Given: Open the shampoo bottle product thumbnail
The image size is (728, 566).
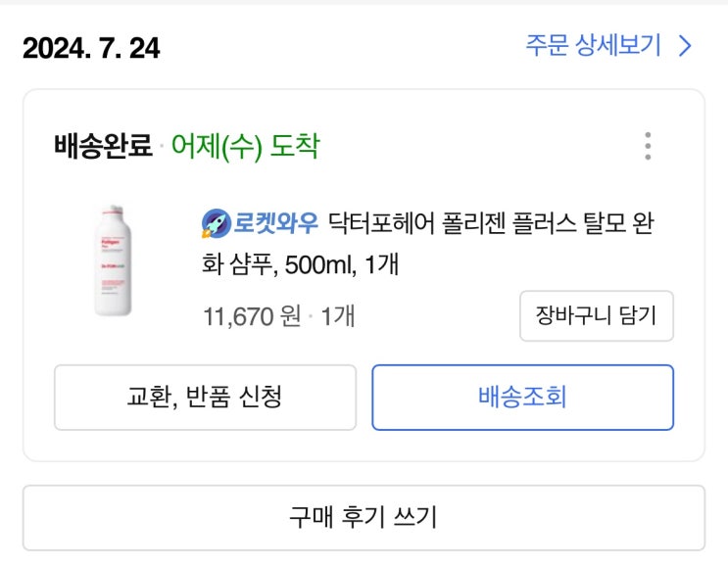Looking at the screenshot, I should pyautogui.click(x=113, y=260).
